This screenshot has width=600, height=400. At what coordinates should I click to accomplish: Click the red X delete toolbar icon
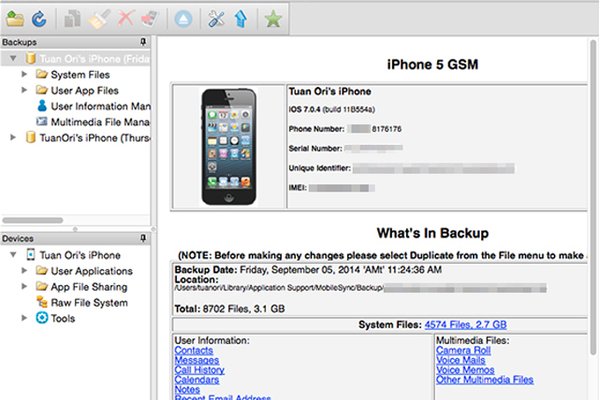point(126,18)
